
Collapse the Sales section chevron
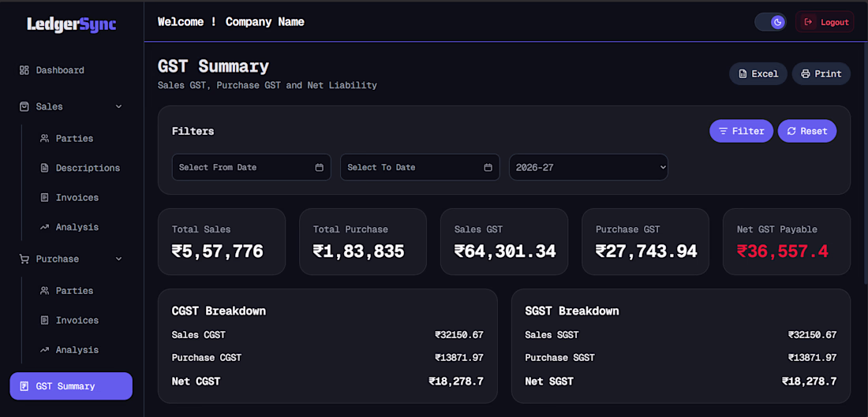coord(118,106)
